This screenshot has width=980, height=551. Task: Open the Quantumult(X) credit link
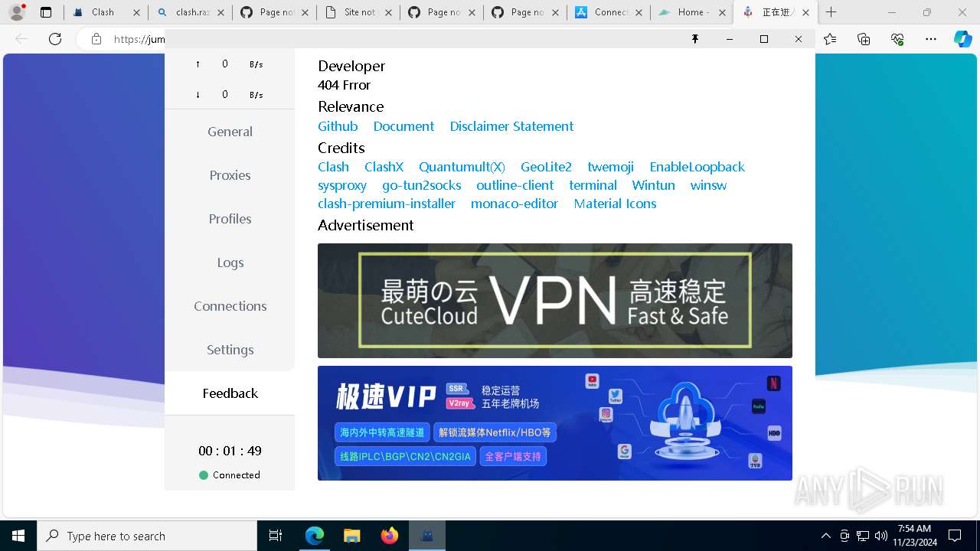pos(462,167)
